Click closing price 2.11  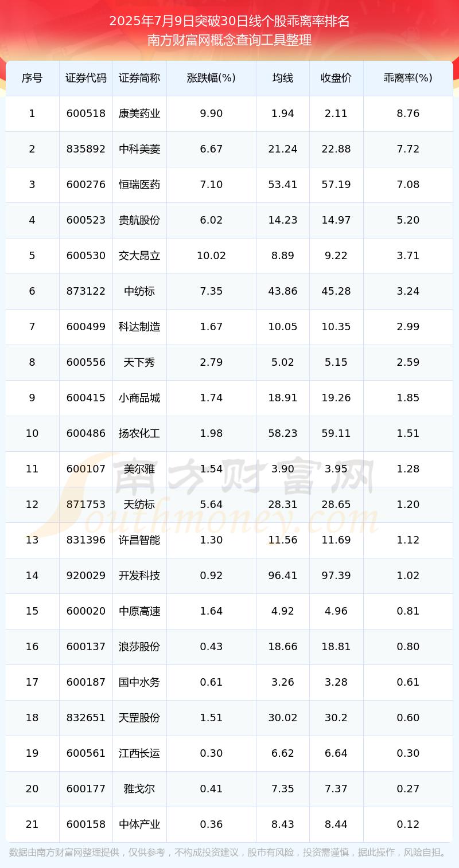click(x=336, y=114)
